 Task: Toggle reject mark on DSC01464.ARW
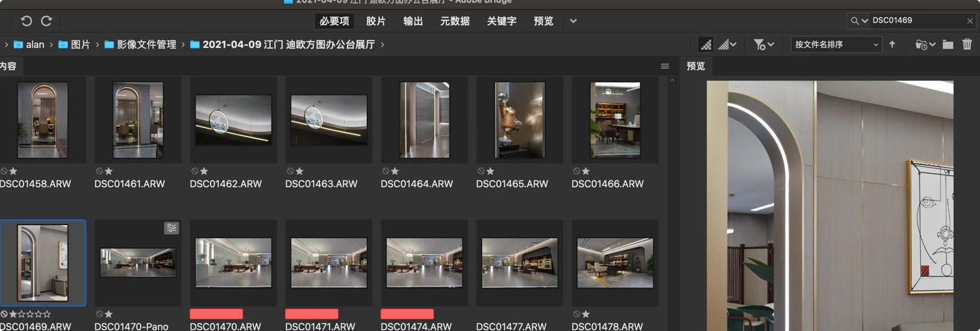[x=386, y=171]
